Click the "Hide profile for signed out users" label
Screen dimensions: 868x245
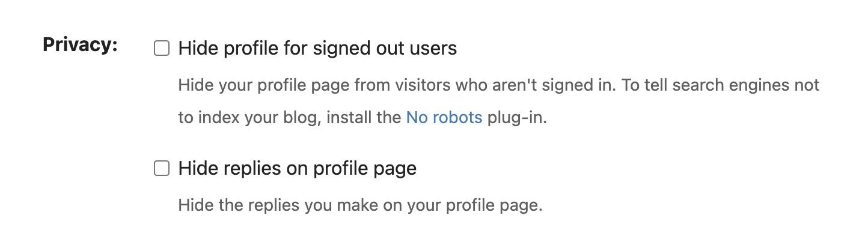pos(317,48)
